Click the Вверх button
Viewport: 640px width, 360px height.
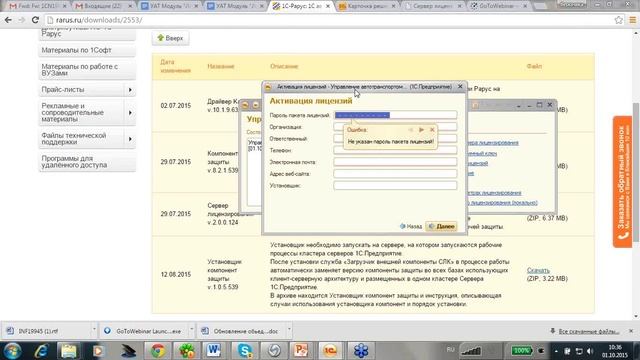click(x=171, y=38)
